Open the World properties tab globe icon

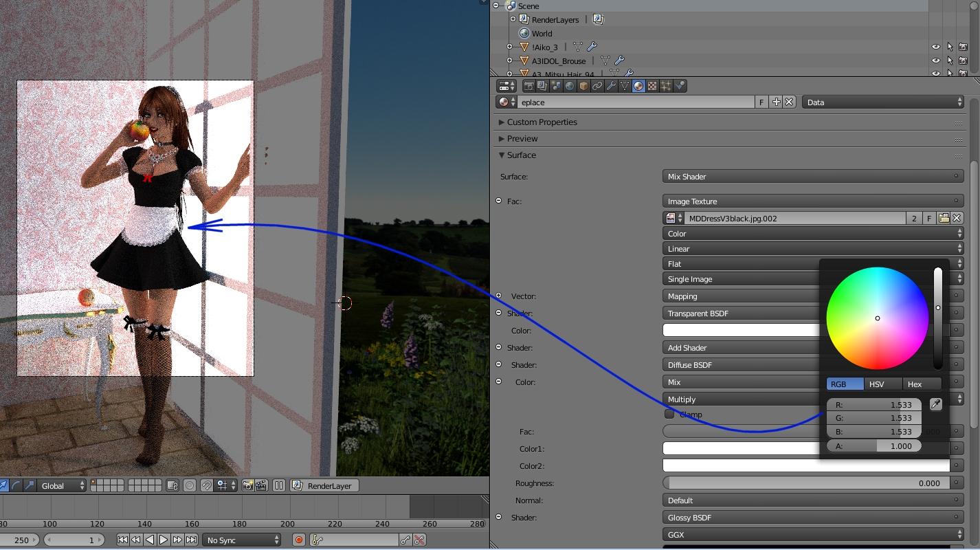[570, 86]
